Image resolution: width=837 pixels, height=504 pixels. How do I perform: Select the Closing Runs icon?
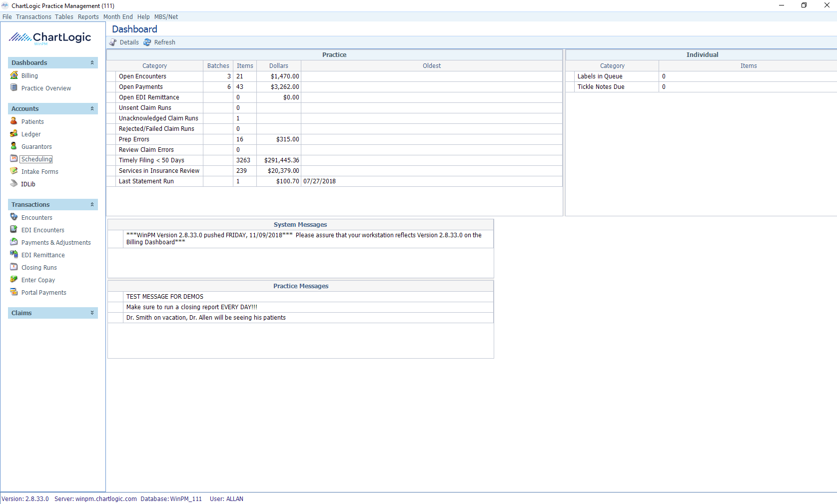[38, 267]
